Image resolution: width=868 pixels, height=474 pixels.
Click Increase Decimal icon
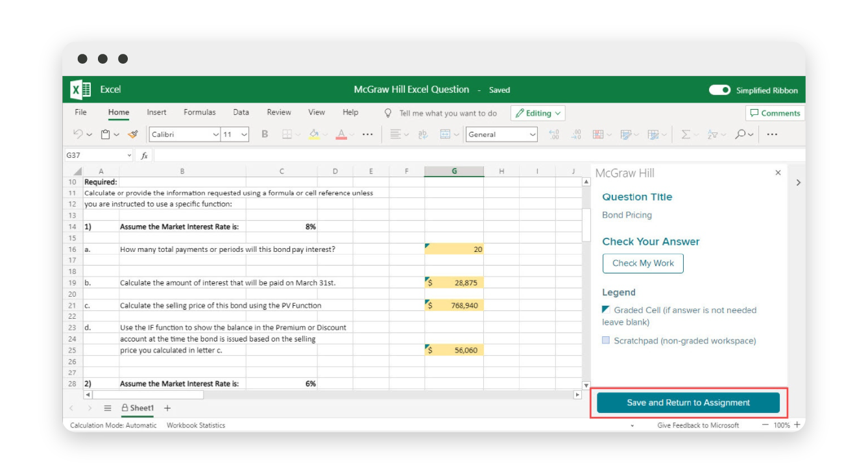[554, 134]
